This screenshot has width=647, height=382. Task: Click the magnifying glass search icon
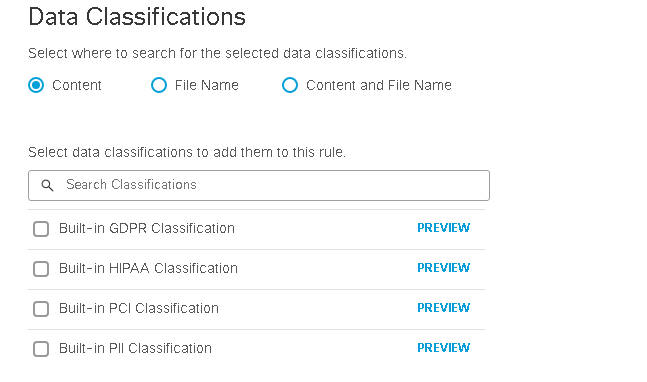tap(47, 186)
